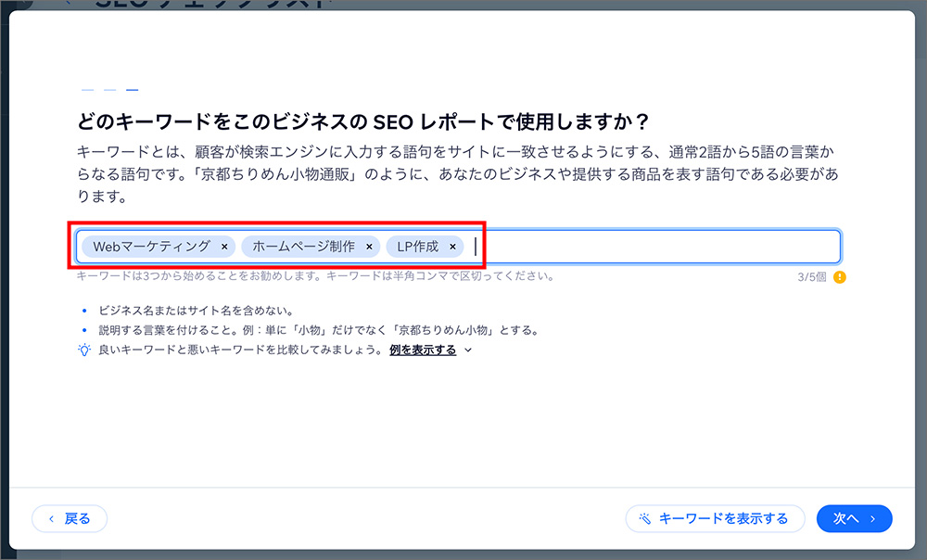
Task: Click the 例を表示する link
Action: (423, 350)
